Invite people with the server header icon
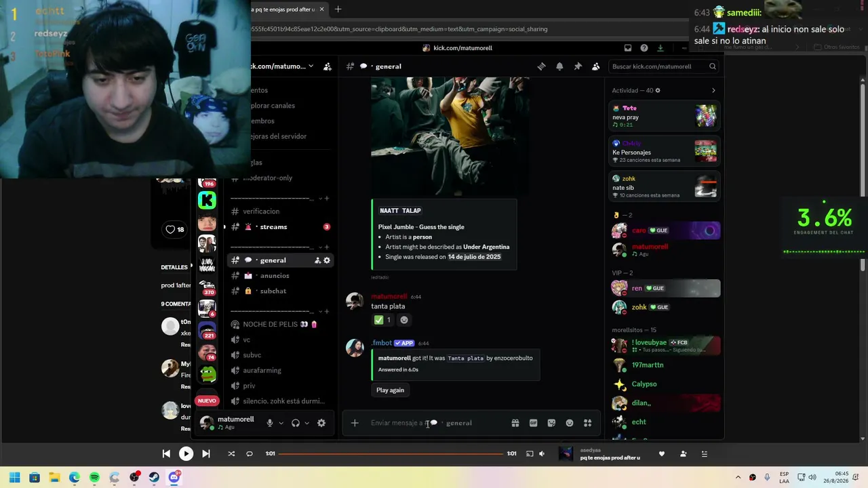The width and height of the screenshot is (868, 488). pos(328,66)
